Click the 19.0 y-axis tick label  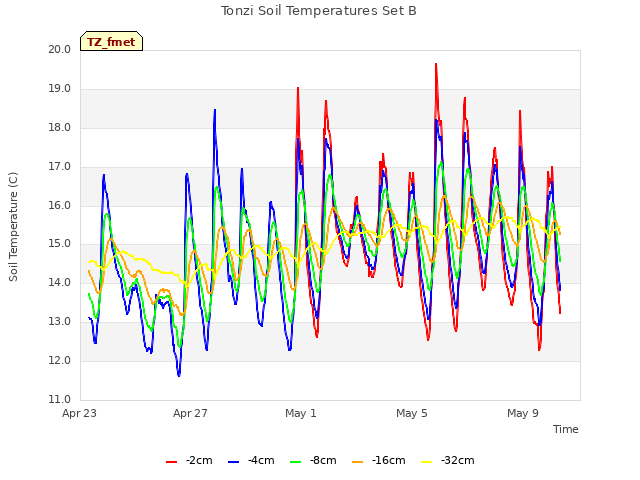[x=60, y=89]
